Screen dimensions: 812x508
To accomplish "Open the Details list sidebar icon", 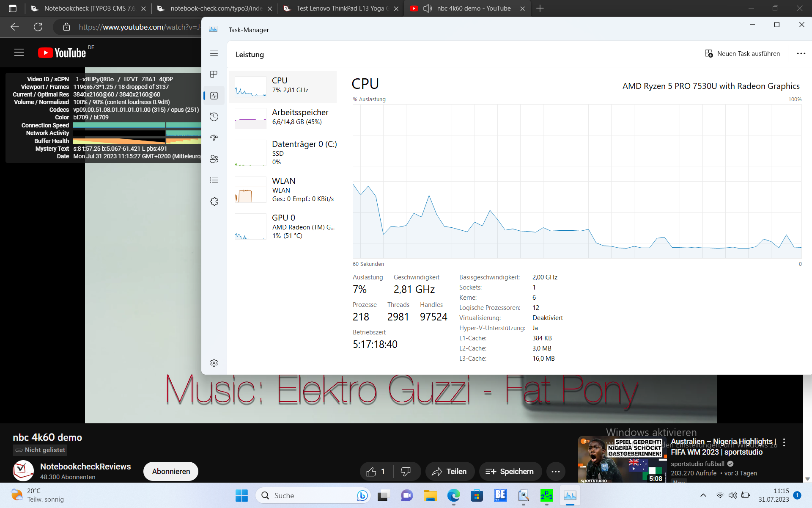I will 214,180.
